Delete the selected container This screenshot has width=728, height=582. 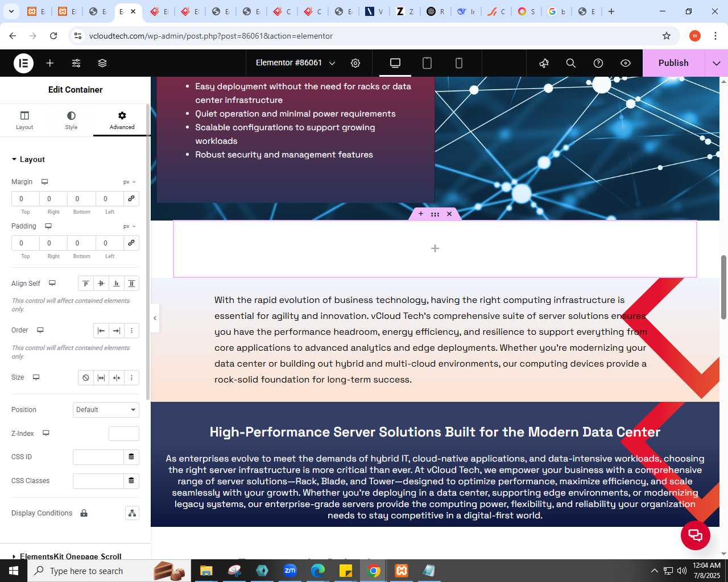[449, 214]
